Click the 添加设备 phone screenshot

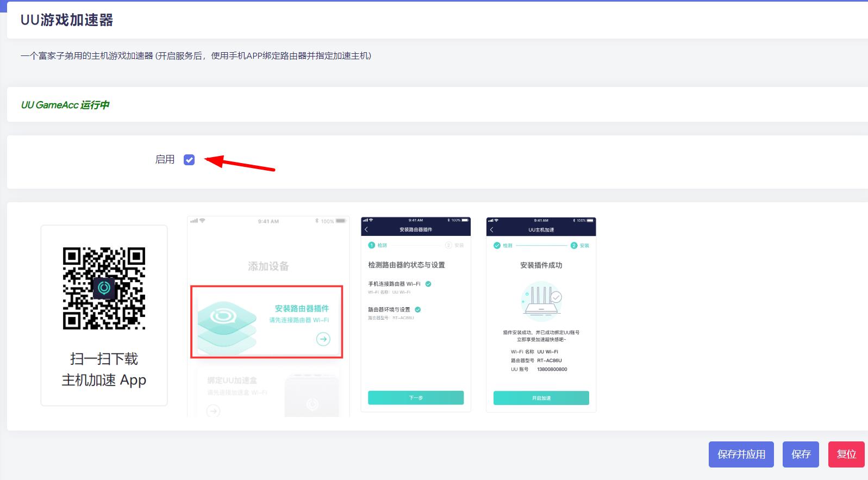pyautogui.click(x=268, y=316)
